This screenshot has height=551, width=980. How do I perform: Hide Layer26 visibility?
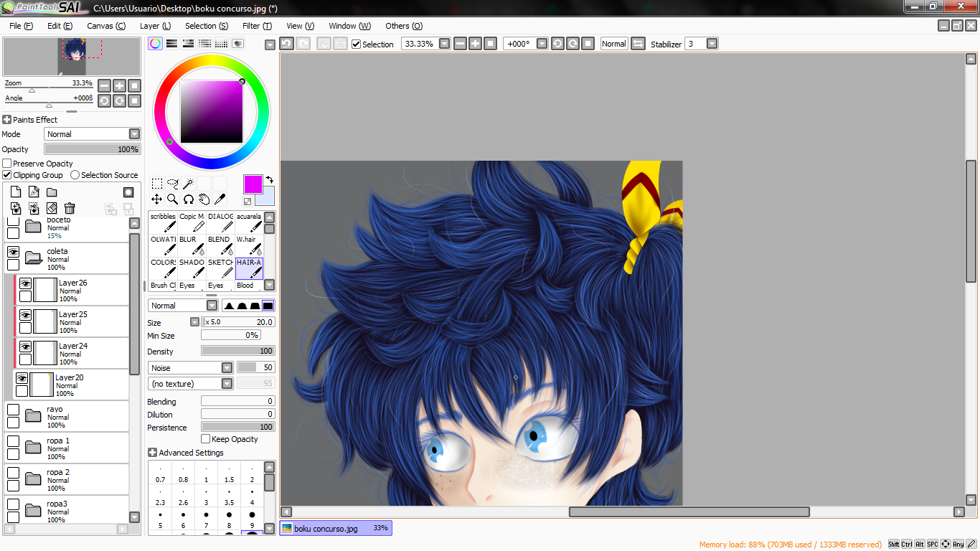25,283
